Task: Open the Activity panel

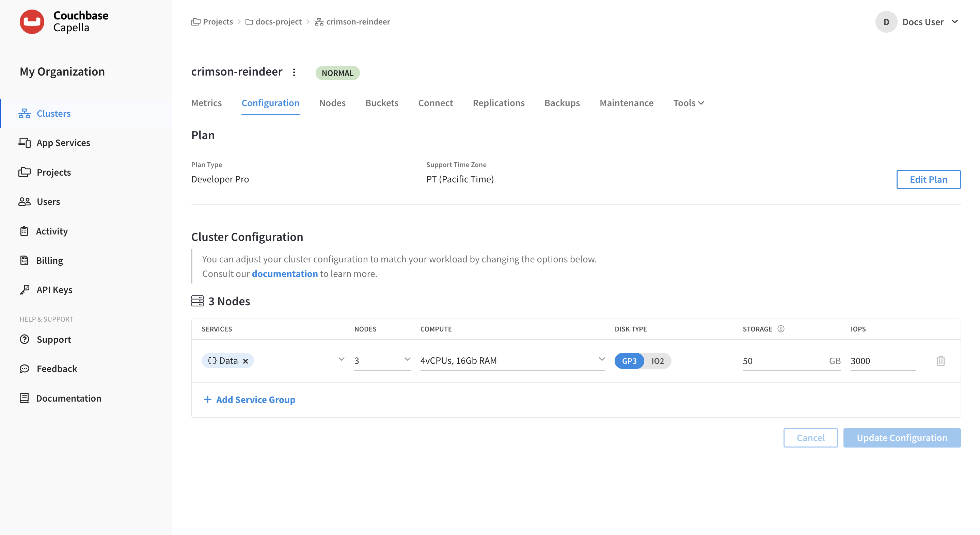Action: [52, 231]
